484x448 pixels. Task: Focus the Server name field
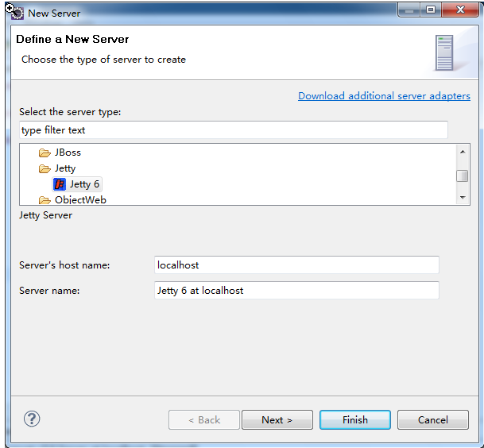pos(296,291)
